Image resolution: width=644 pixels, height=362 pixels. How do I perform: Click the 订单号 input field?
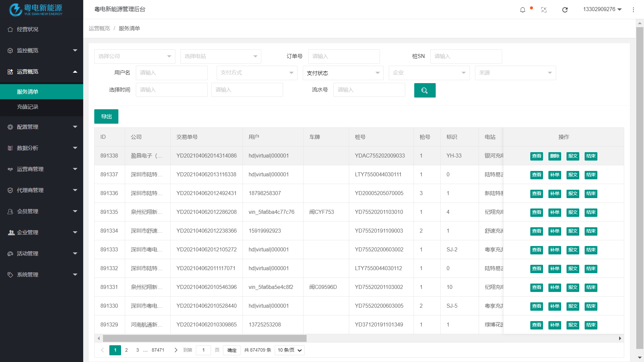click(x=344, y=56)
